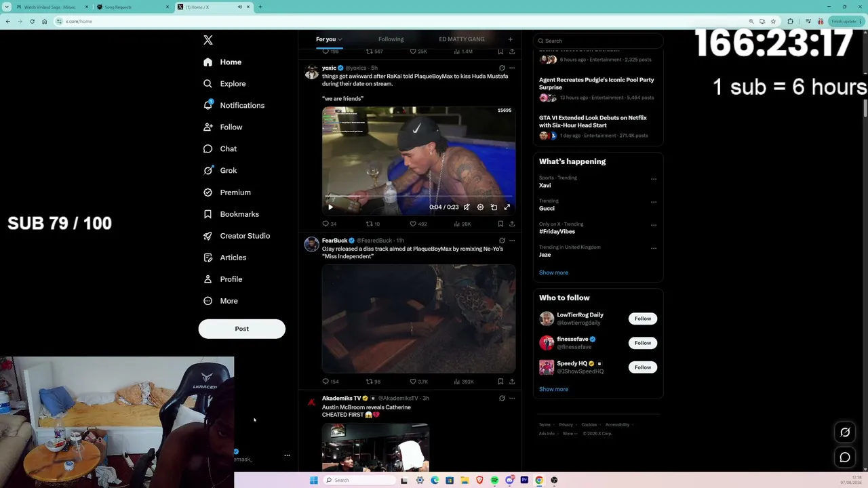The image size is (868, 488).
Task: Mute the Home / X browser tab
Action: (x=239, y=7)
